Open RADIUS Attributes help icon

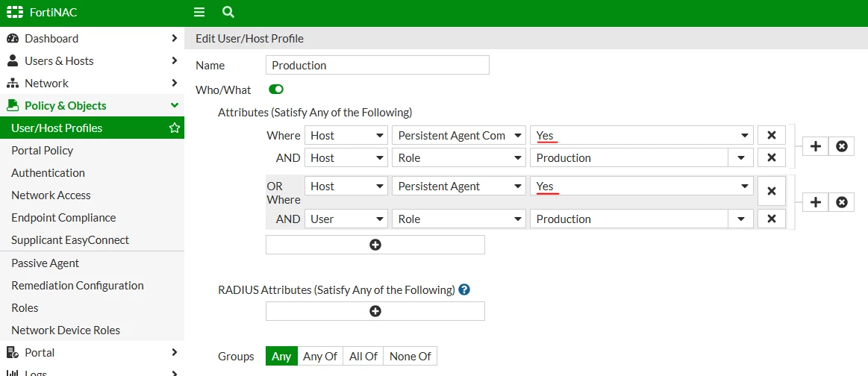pos(464,289)
